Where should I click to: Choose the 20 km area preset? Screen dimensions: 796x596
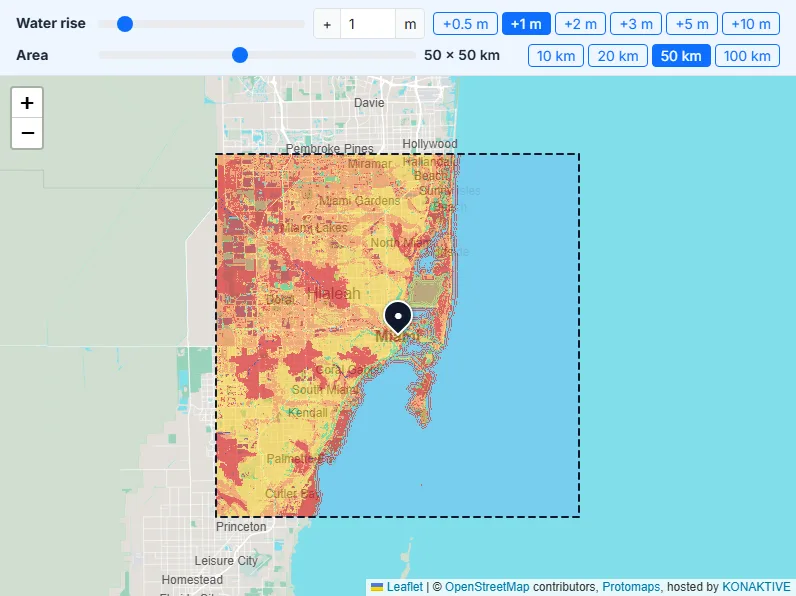[617, 56]
